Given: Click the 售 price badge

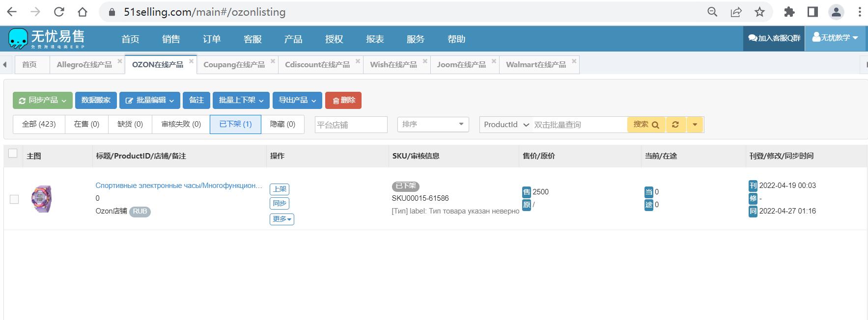Looking at the screenshot, I should 527,192.
